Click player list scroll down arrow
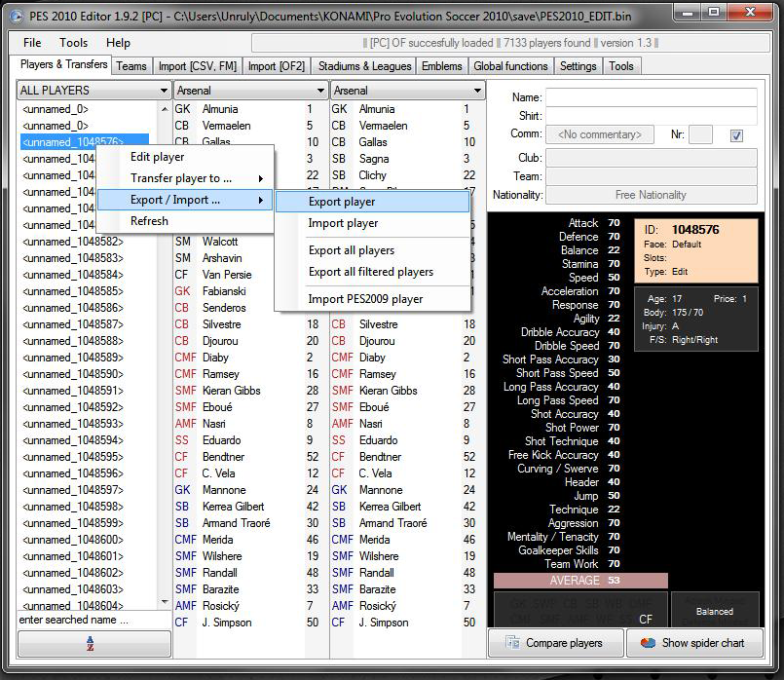Image resolution: width=784 pixels, height=680 pixels. (x=165, y=601)
